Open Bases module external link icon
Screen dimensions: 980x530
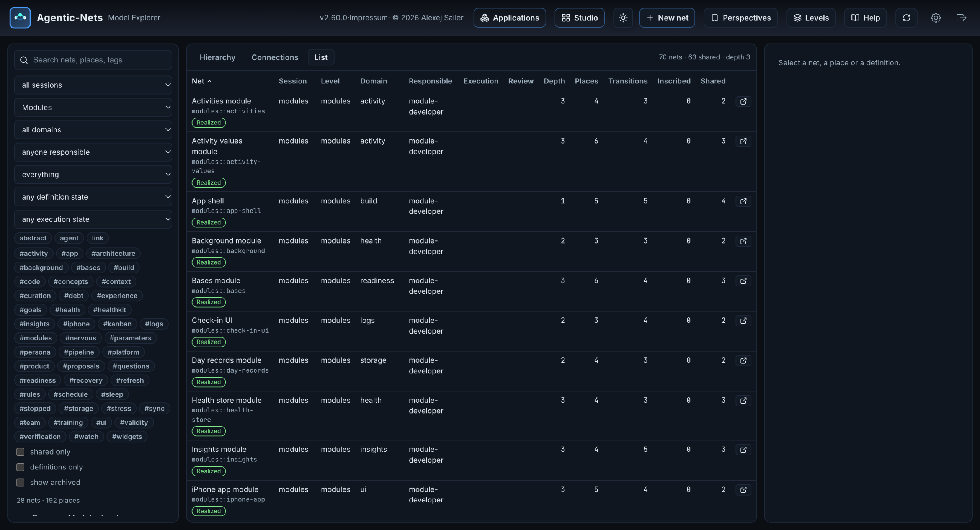click(743, 281)
